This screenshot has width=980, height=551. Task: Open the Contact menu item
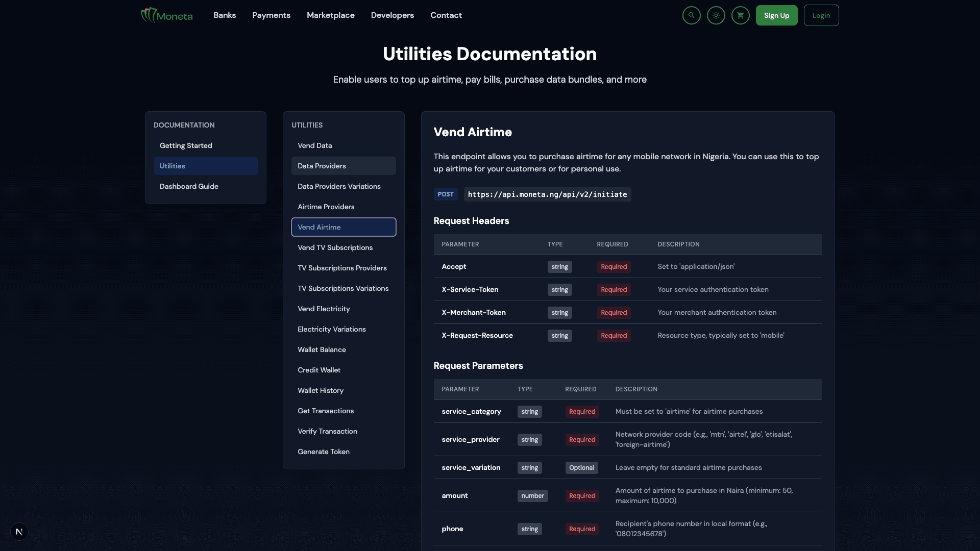pos(446,15)
